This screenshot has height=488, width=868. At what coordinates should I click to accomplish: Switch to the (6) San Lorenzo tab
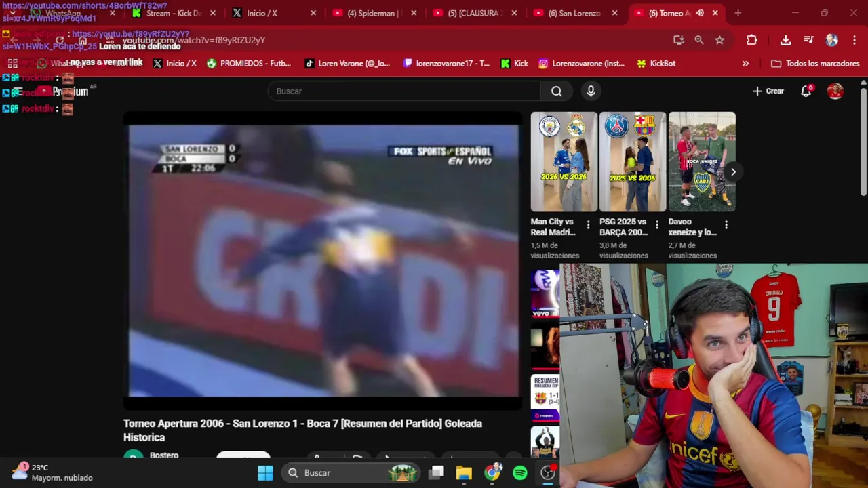pos(575,13)
